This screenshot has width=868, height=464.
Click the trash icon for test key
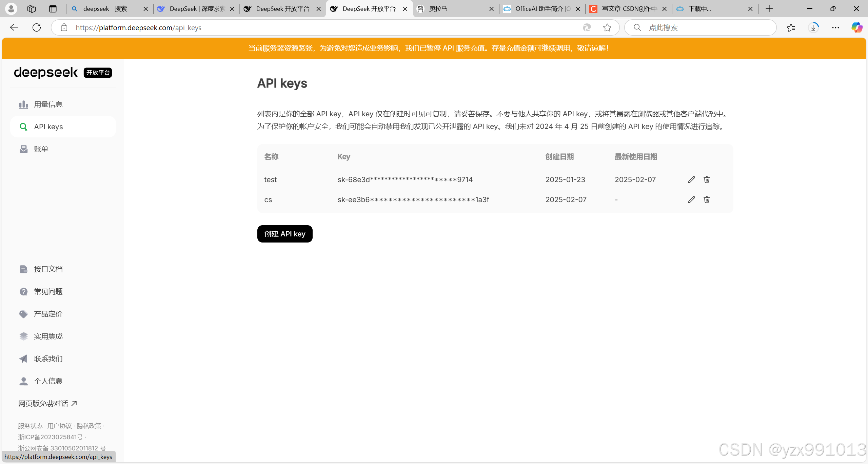coord(707,179)
